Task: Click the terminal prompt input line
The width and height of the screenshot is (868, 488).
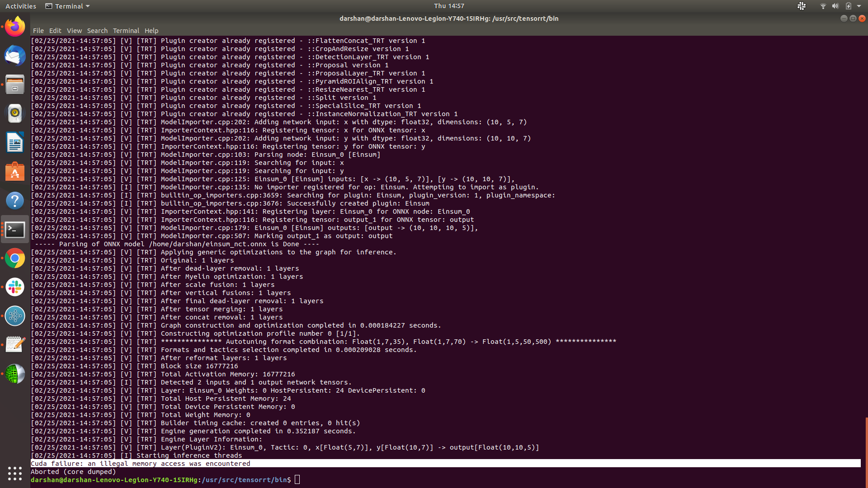Action: (x=297, y=480)
